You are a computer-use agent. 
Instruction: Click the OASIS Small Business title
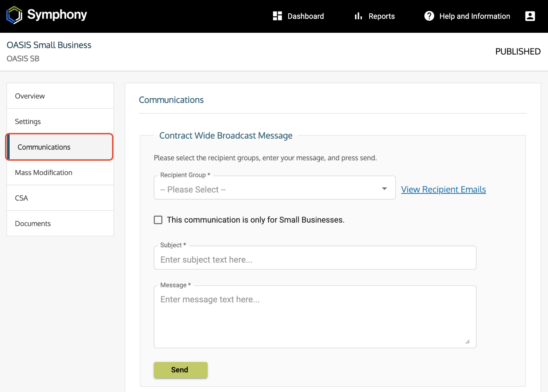(x=49, y=45)
